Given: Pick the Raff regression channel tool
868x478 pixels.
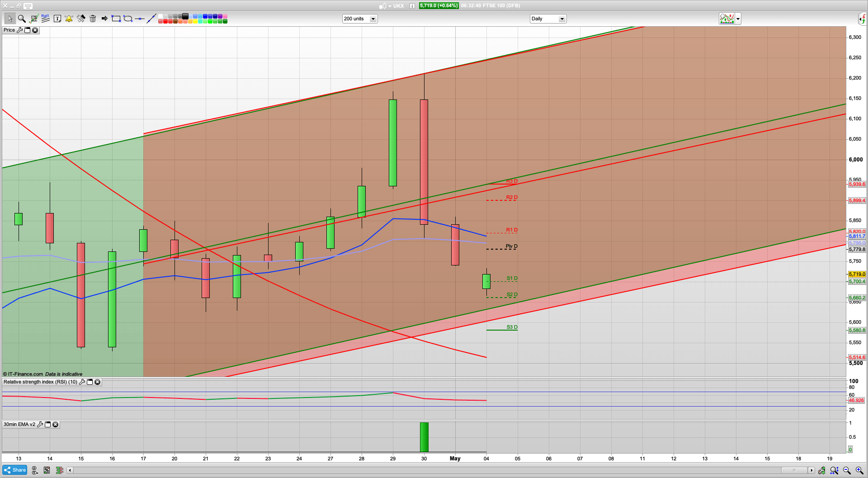Looking at the screenshot, I should [45, 19].
